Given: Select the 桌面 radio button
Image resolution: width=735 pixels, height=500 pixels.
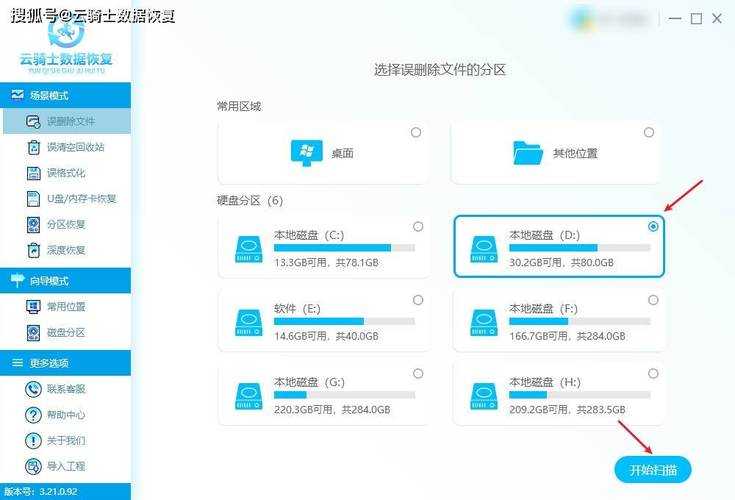Looking at the screenshot, I should [x=416, y=132].
